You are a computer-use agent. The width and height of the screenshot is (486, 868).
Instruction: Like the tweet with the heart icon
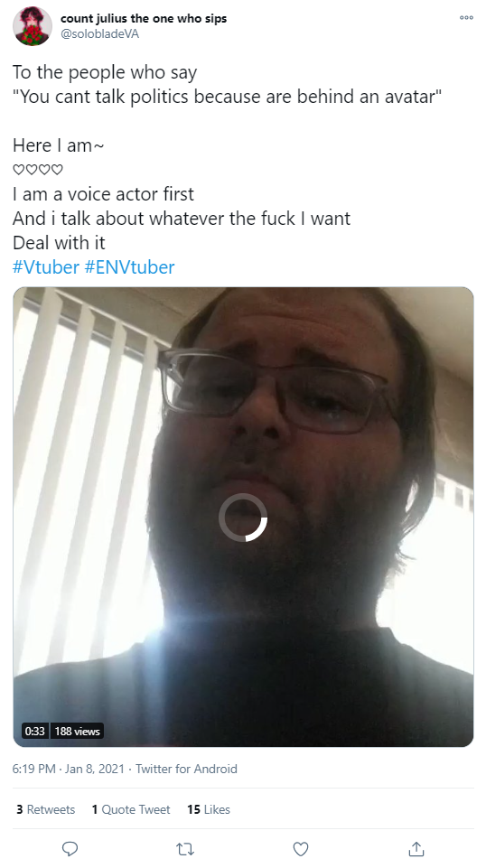pos(301,848)
